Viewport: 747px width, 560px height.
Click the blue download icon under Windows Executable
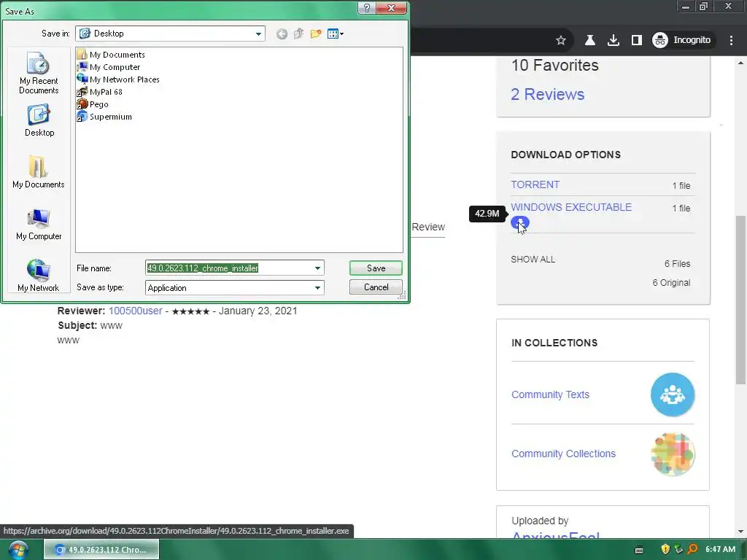(x=519, y=222)
